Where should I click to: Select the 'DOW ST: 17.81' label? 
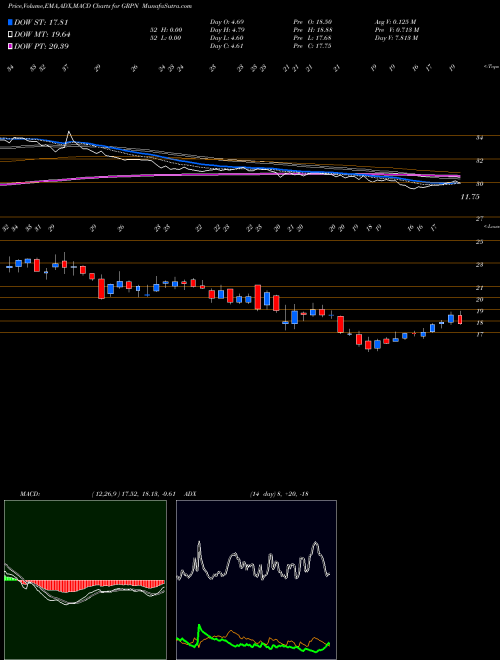pyautogui.click(x=41, y=22)
